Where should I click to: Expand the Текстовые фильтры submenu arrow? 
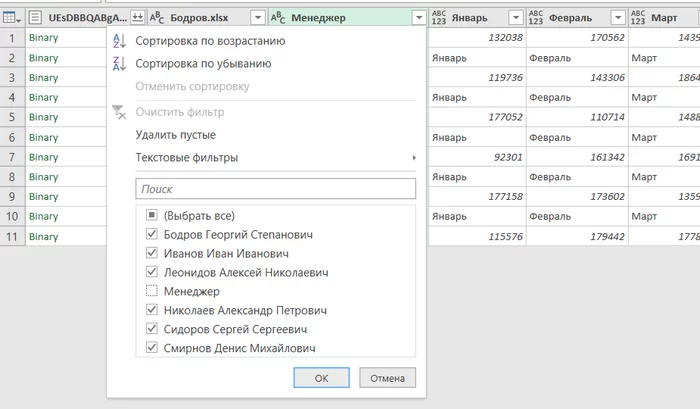[x=414, y=158]
